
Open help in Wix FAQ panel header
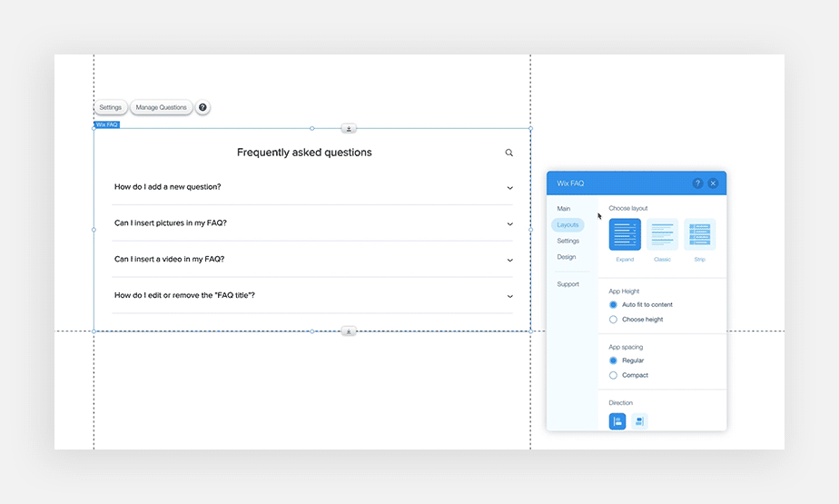coord(697,183)
